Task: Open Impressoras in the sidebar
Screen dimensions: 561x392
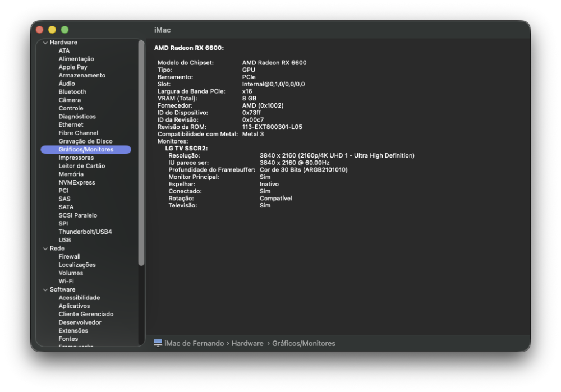Action: pos(76,158)
